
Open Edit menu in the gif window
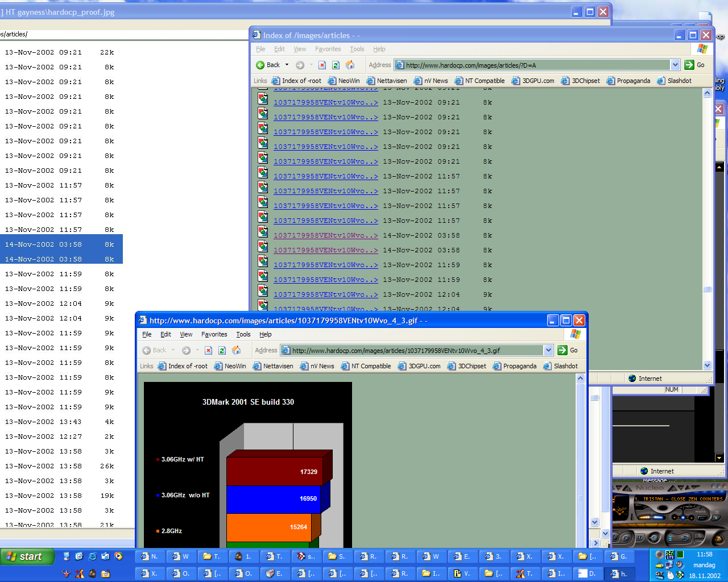[166, 334]
